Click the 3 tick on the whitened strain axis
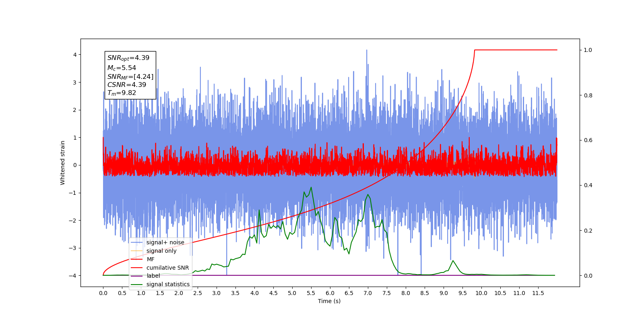This screenshot has width=644, height=322. tap(75, 83)
